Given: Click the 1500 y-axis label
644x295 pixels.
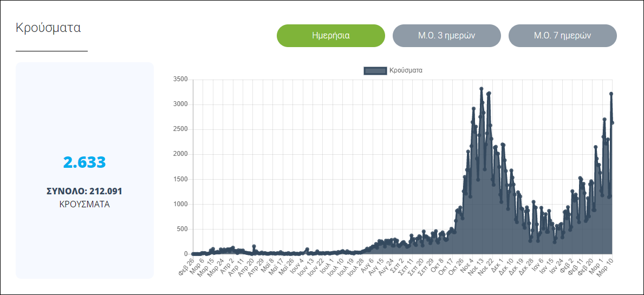Looking at the screenshot, I should click(180, 179).
